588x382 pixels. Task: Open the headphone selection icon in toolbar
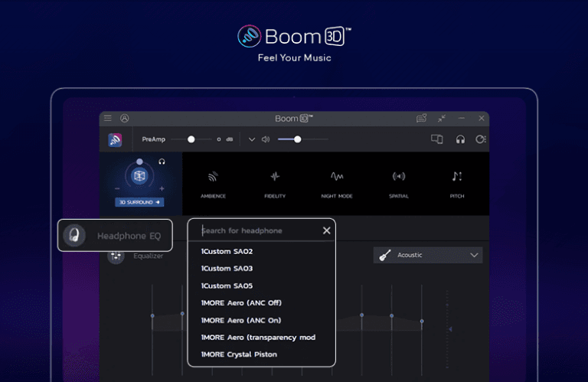(x=460, y=139)
